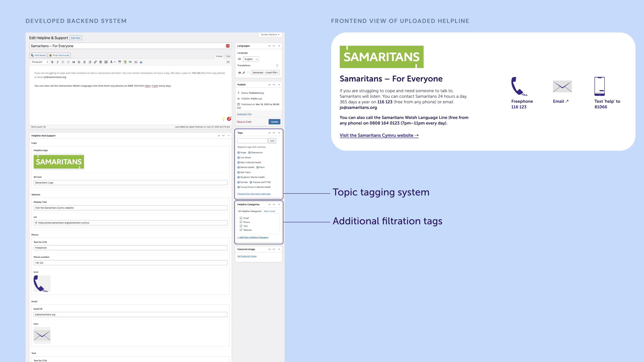Open Visit the Samaritans Cymru website link

click(379, 135)
